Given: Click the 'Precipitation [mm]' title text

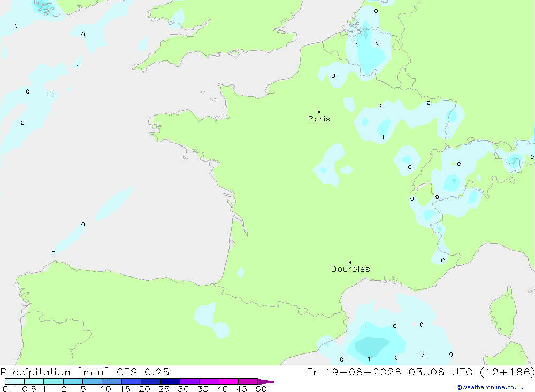Looking at the screenshot, I should (55, 372).
